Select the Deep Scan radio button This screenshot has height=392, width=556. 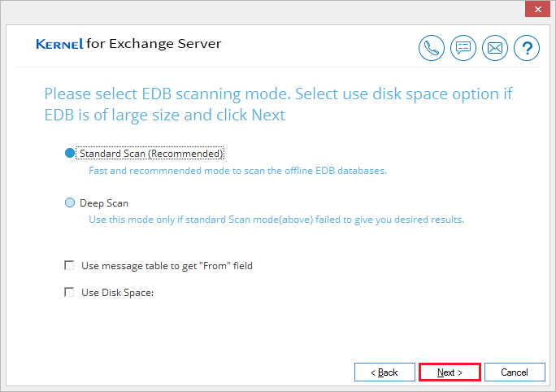pyautogui.click(x=70, y=203)
